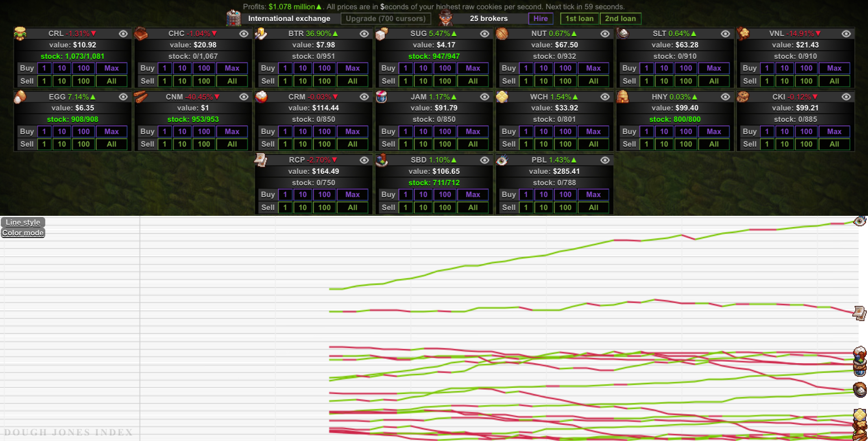Expand the 2nd loan menu
This screenshot has width=868, height=441.
pyautogui.click(x=620, y=19)
